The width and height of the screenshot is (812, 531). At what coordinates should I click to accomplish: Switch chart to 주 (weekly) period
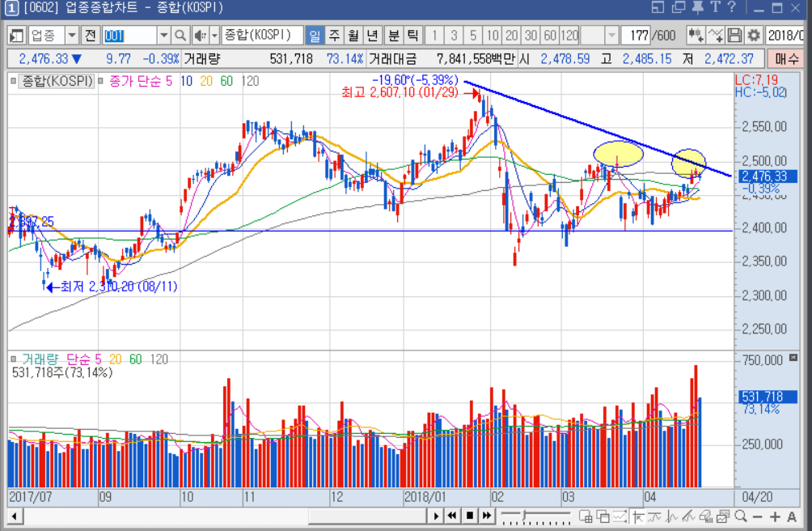point(334,36)
